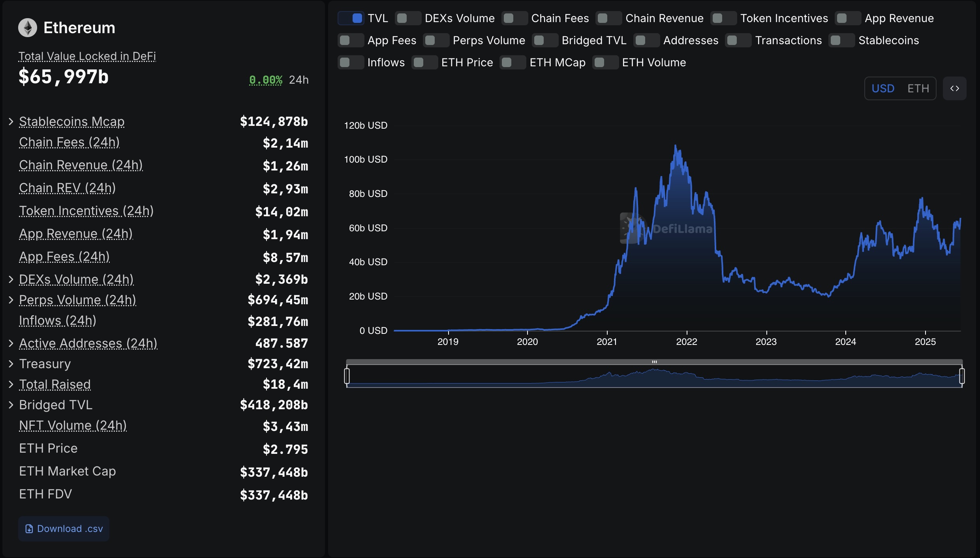Screen dimensions: 980x558
Task: Switch chart denomination to ETH
Action: [918, 88]
